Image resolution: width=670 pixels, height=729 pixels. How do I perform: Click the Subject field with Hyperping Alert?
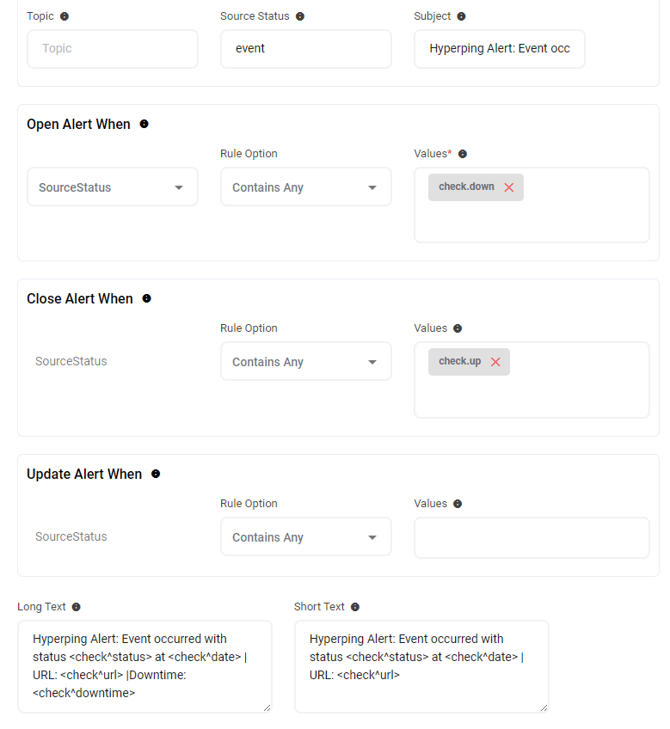[x=499, y=48]
